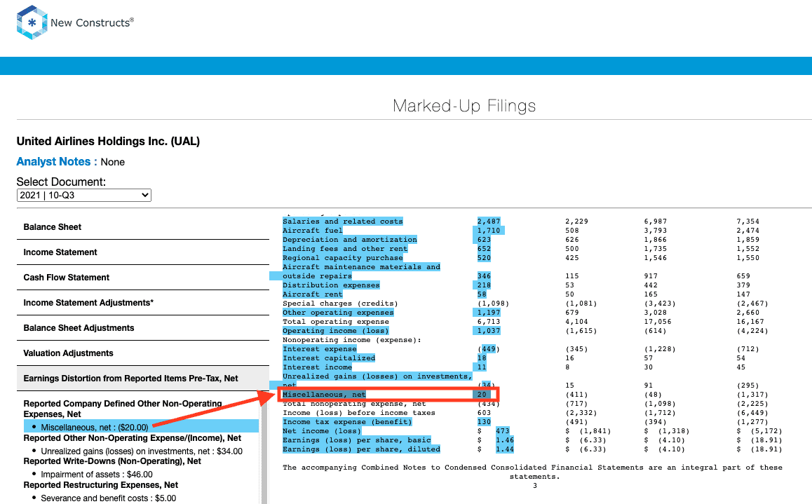Click the accompanying Combined Notes footnote text
Image resolution: width=812 pixels, height=504 pixels.
[x=532, y=472]
